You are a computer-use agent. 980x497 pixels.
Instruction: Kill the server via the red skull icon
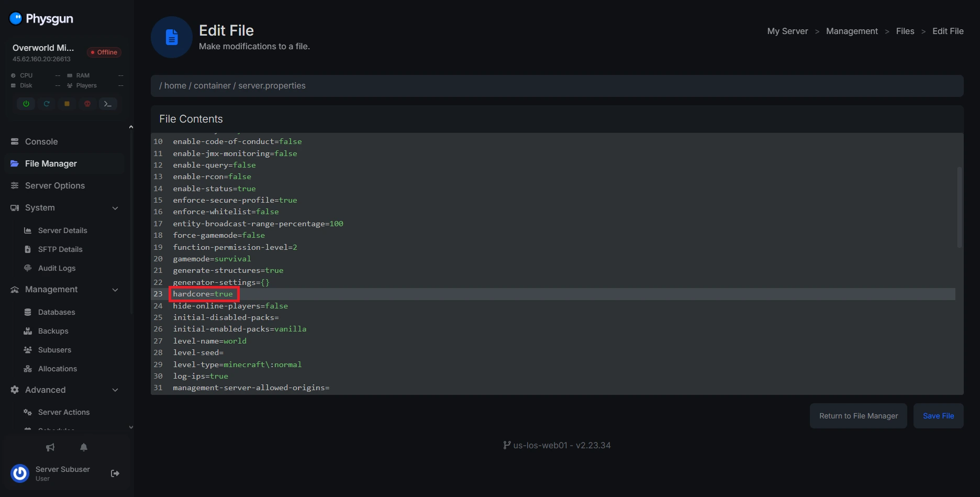pyautogui.click(x=87, y=104)
